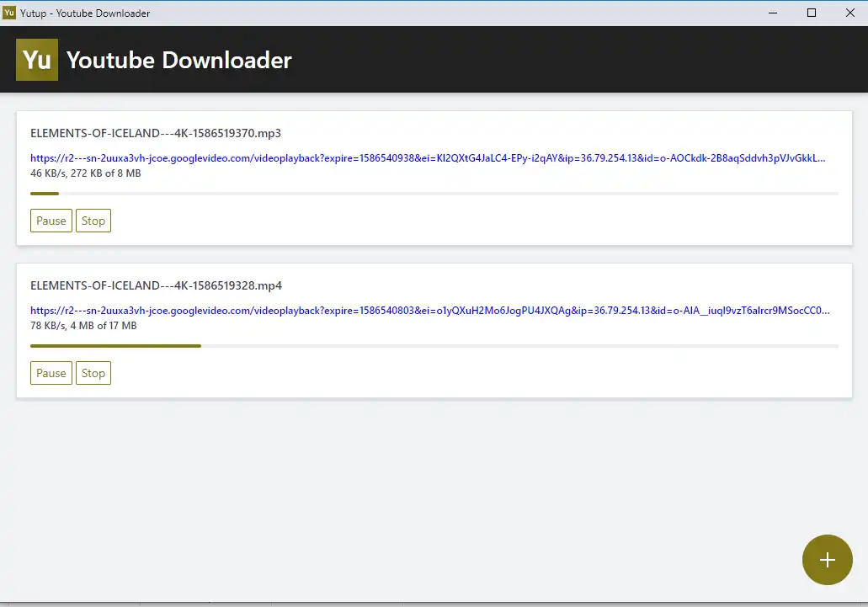Open the mp3 googlevideo URL link

(x=428, y=158)
